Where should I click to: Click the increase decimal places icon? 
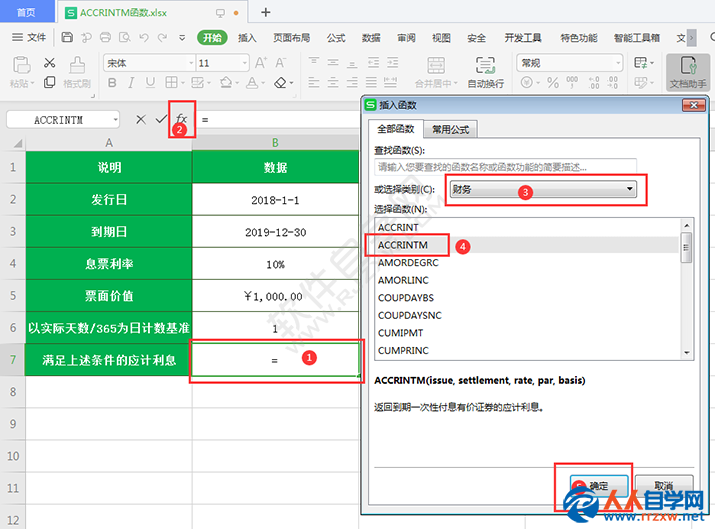click(x=594, y=83)
